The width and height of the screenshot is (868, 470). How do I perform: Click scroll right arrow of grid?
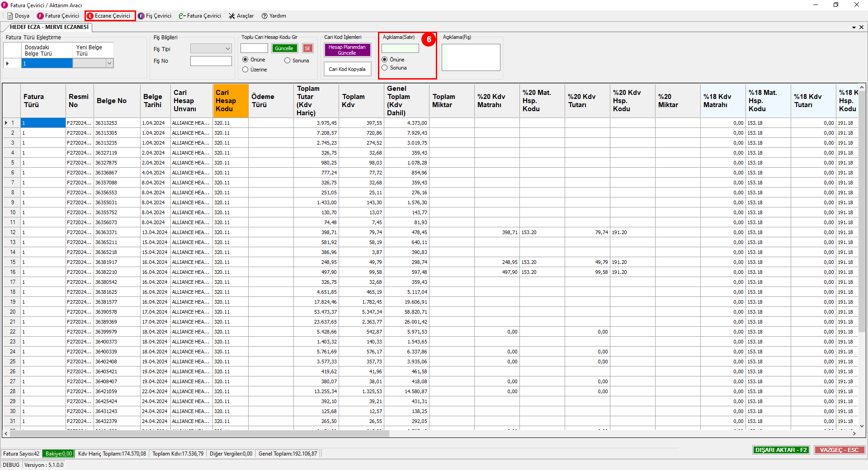(854, 433)
